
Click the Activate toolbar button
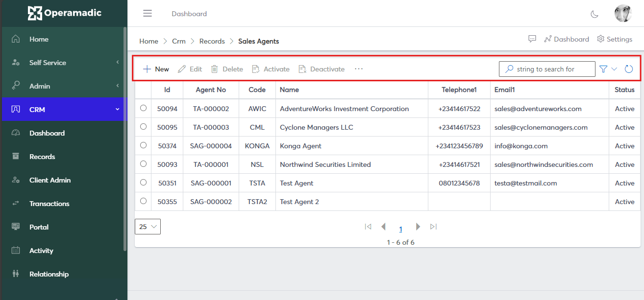(271, 69)
